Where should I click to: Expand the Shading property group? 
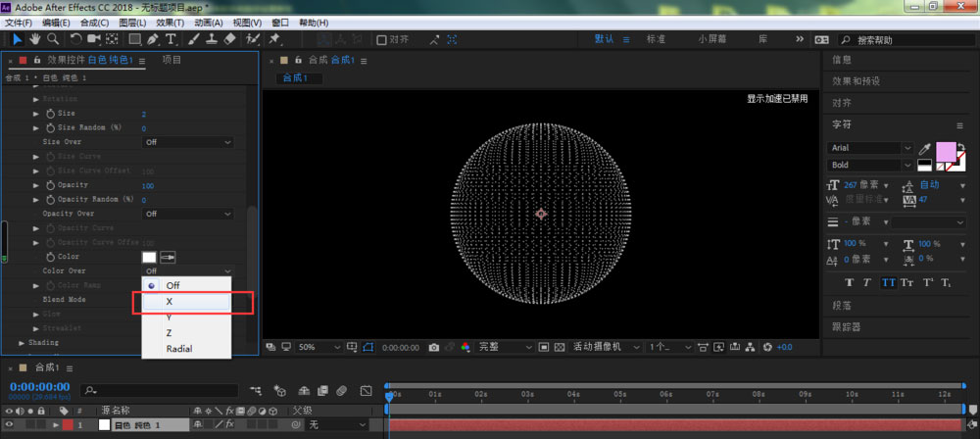22,342
